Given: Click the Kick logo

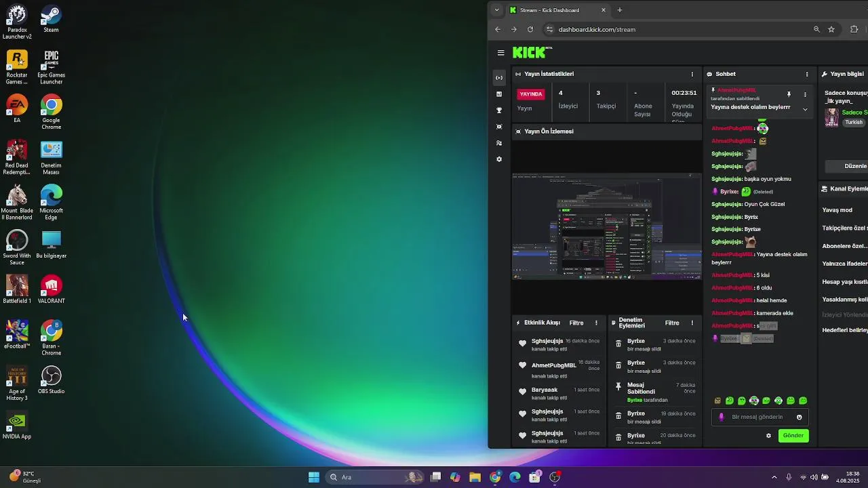Looking at the screenshot, I should click(x=532, y=53).
